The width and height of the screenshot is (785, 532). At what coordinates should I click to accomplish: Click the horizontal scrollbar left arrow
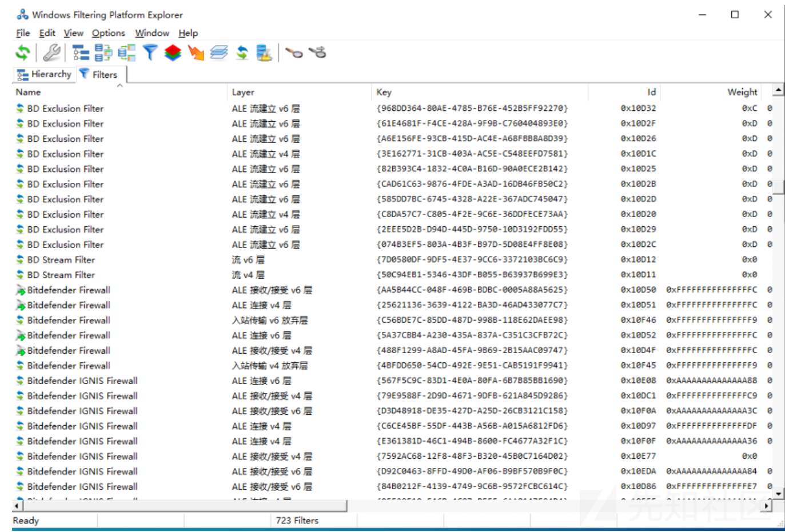click(x=18, y=506)
